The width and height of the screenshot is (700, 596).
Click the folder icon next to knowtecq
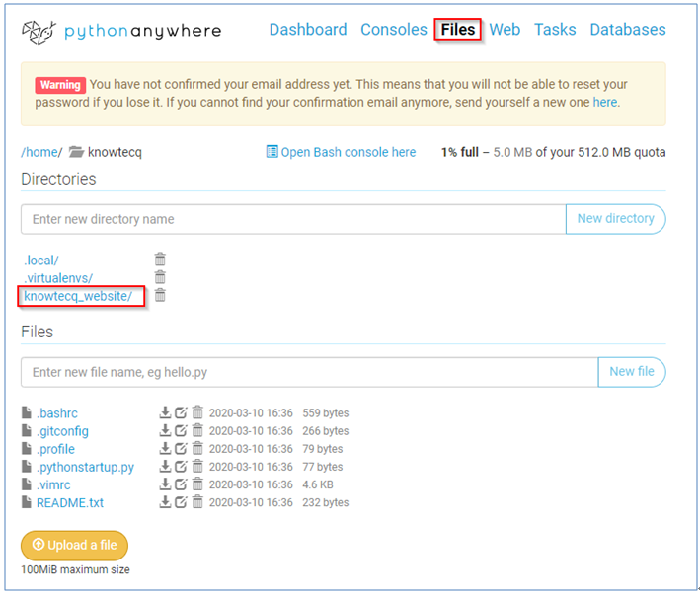[76, 152]
